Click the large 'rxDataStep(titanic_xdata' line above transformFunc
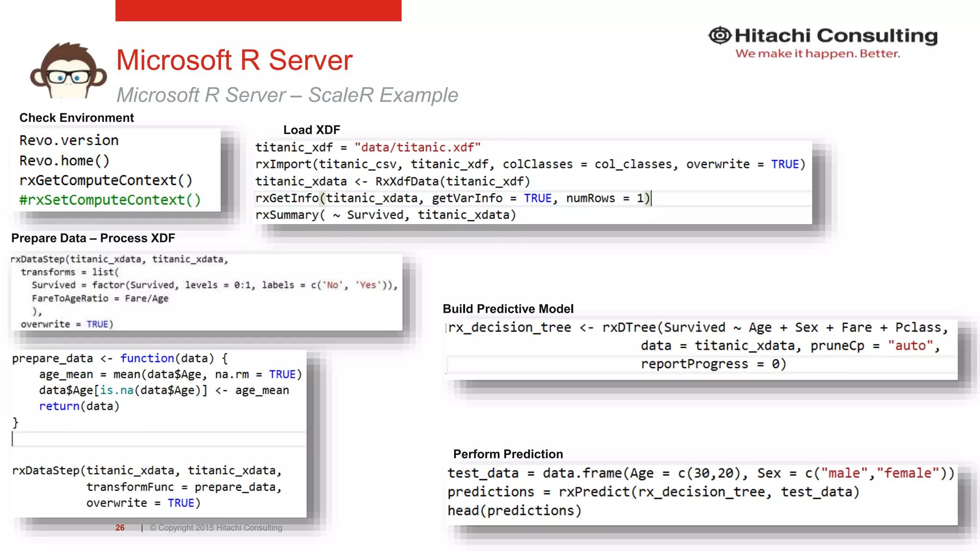This screenshot has width=980, height=551. 147,471
